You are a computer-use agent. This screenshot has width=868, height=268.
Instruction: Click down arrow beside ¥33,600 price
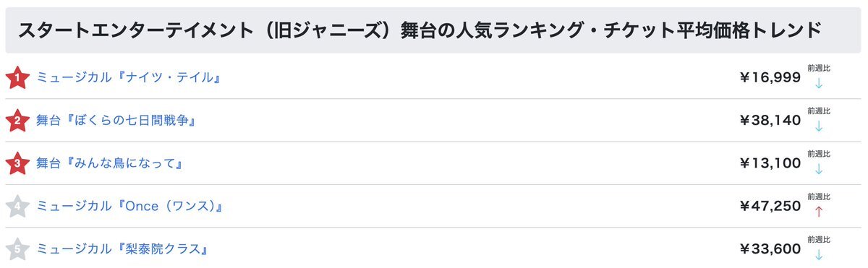[819, 255]
